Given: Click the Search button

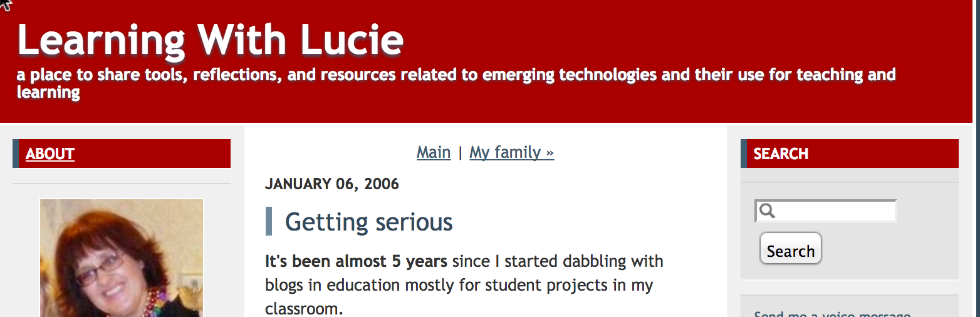Looking at the screenshot, I should coord(791,251).
